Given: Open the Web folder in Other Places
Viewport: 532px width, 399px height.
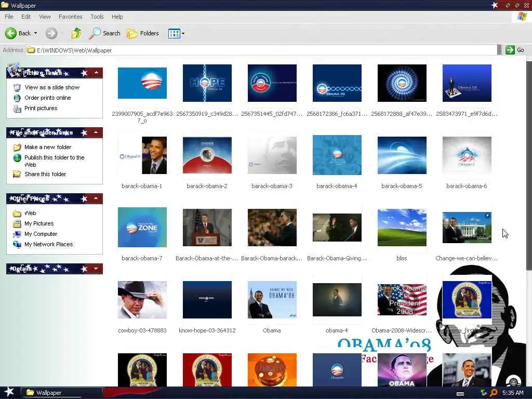Looking at the screenshot, I should [x=30, y=213].
